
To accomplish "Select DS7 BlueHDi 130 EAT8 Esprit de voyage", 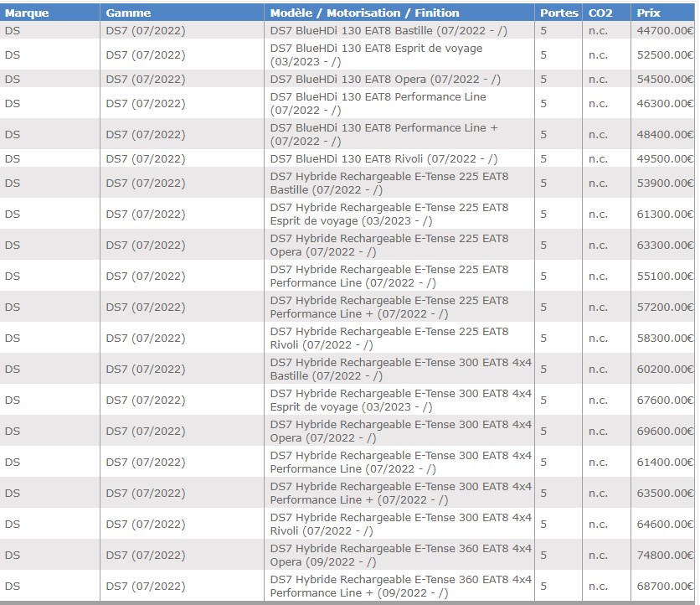I will point(376,54).
